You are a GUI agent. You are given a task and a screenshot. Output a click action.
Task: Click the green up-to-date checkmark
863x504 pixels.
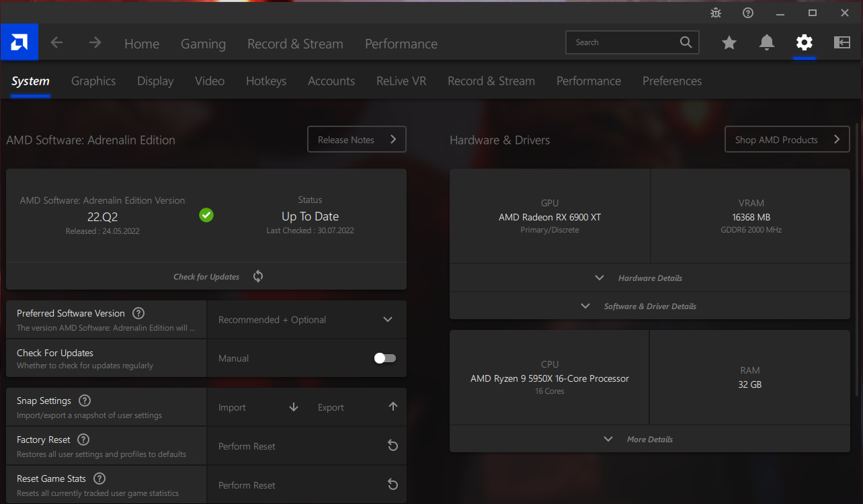206,215
